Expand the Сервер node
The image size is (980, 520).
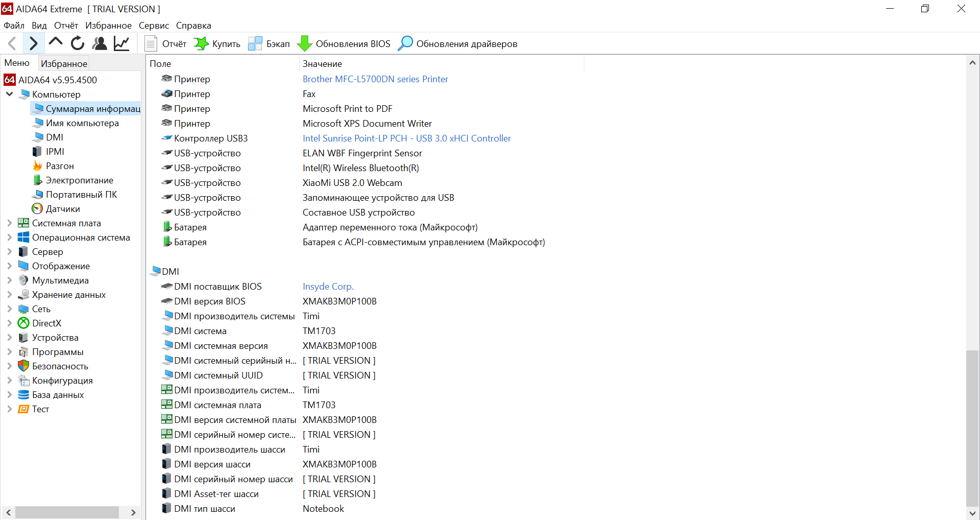9,252
